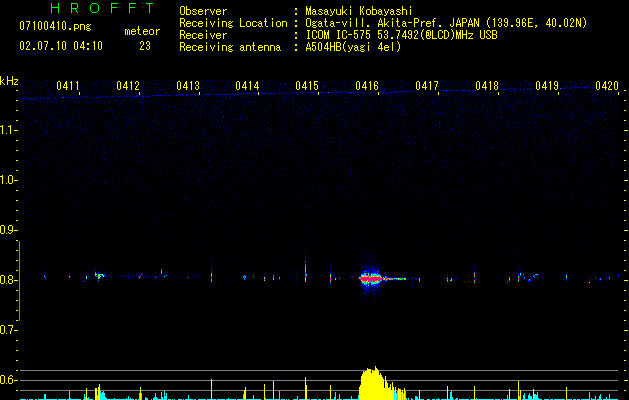Click the meteor count value 23

(x=145, y=46)
